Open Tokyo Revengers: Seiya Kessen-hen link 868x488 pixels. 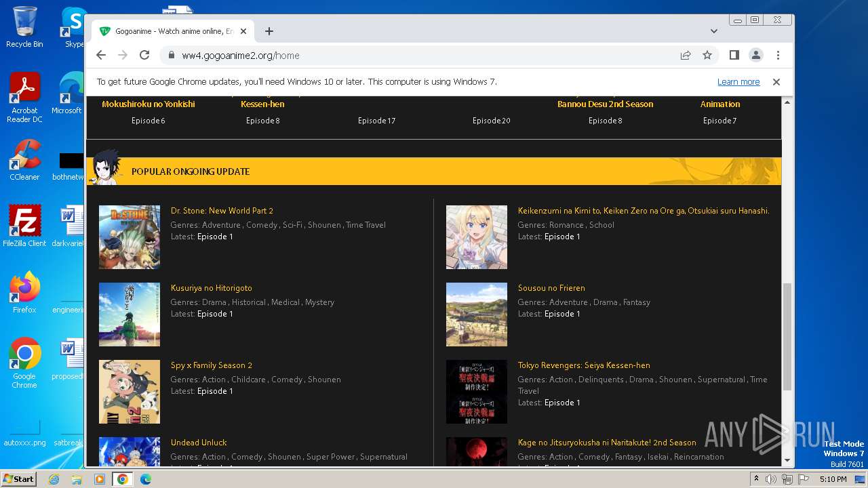point(584,365)
